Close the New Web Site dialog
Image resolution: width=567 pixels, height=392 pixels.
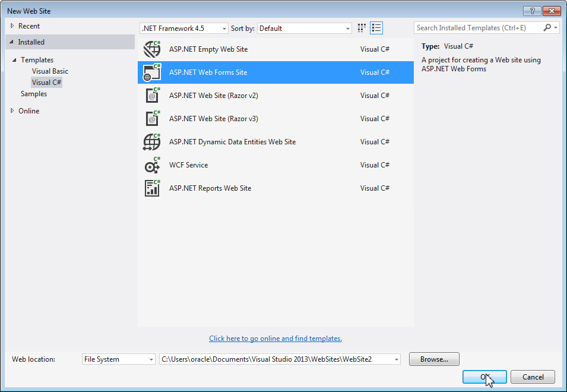pyautogui.click(x=552, y=11)
